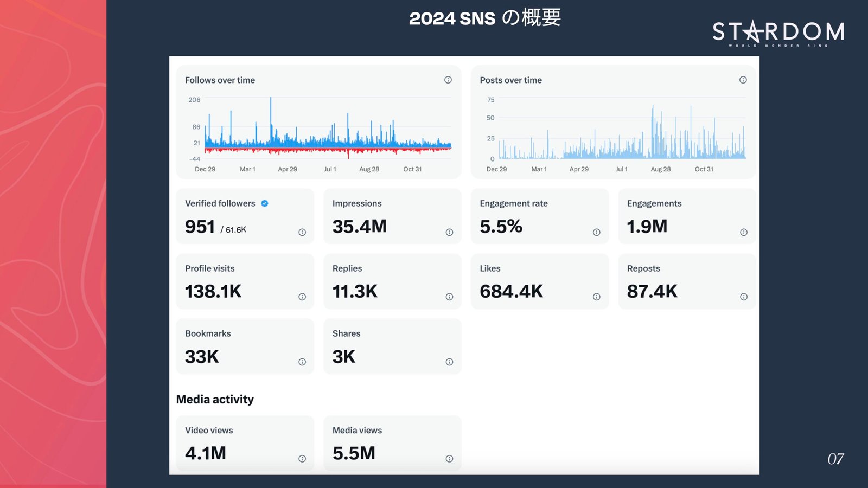Click the Posts over time title

pos(510,80)
